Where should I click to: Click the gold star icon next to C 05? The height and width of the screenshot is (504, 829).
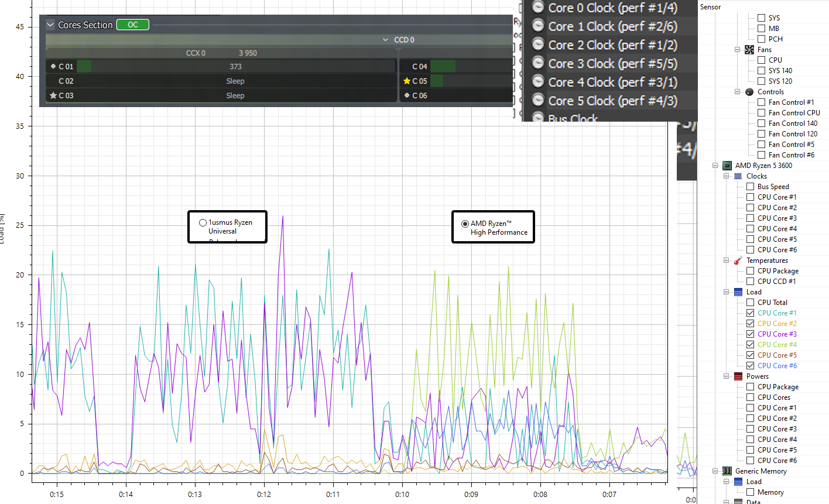[407, 81]
